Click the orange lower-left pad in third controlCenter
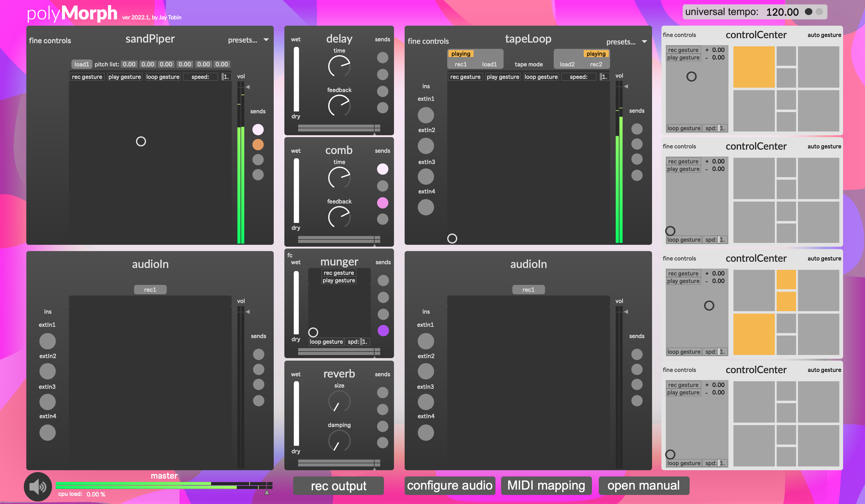 coord(754,334)
